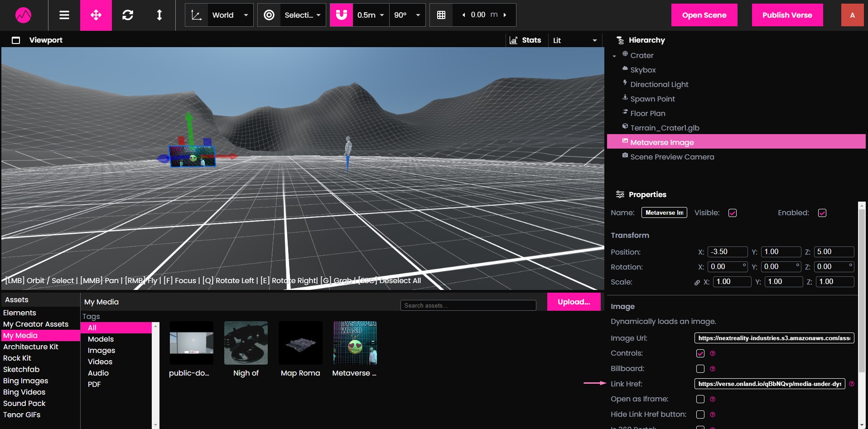Image resolution: width=868 pixels, height=429 pixels.
Task: Select Spawn Point in hierarchy
Action: pyautogui.click(x=652, y=99)
